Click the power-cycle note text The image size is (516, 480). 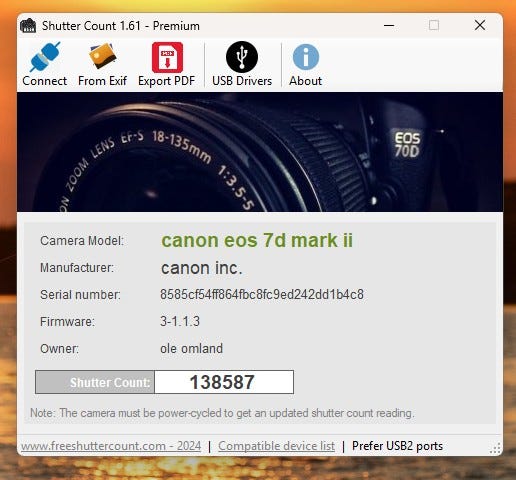tap(222, 413)
